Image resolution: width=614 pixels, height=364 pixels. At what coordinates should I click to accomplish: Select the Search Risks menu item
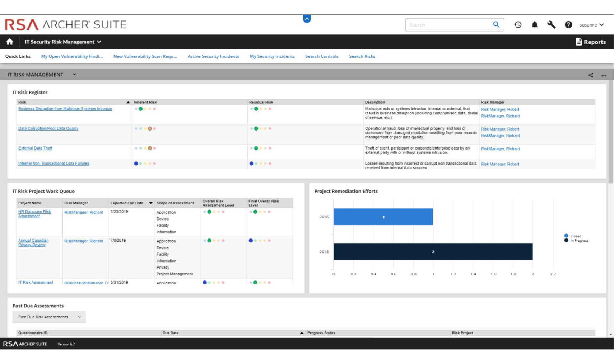362,56
